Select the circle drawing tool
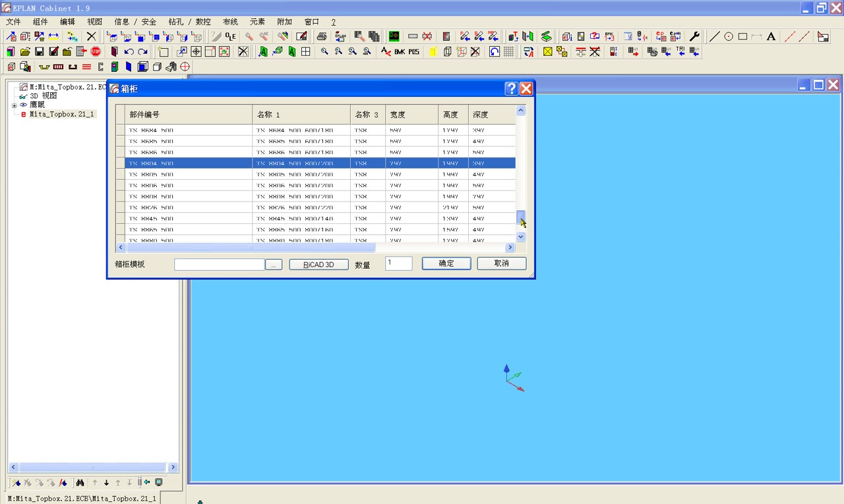844x504 pixels. pyautogui.click(x=729, y=37)
